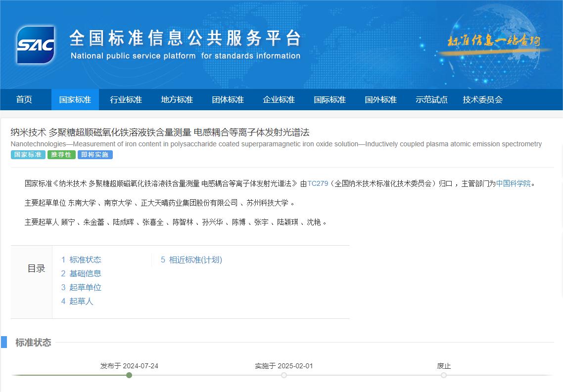This screenshot has height=392, width=563.
Task: Open the 中国科学院 department link
Action: [513, 183]
